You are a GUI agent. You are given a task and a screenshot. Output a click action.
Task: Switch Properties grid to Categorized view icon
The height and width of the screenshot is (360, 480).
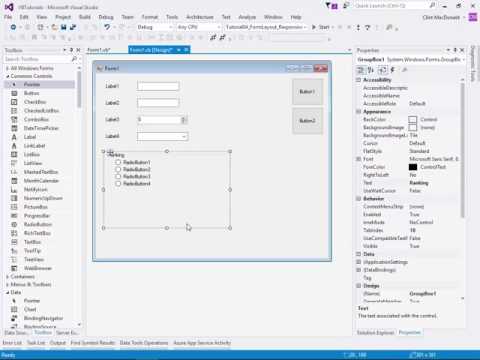[360, 70]
